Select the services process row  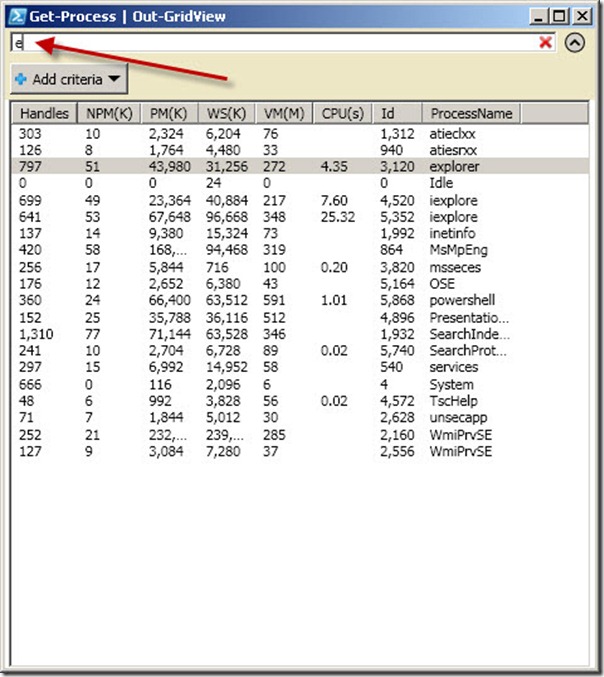pos(300,367)
